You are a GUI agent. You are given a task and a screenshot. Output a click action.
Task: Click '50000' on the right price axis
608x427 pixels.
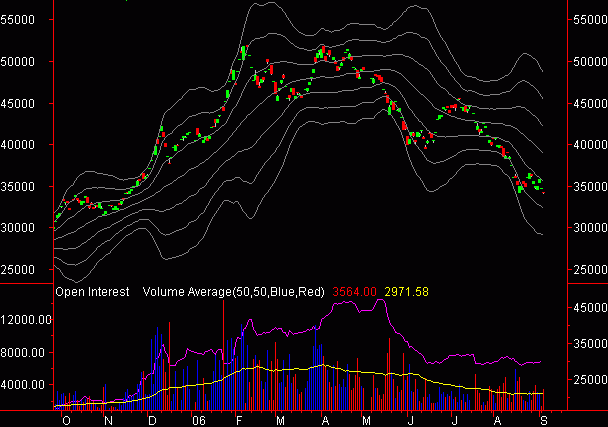(x=590, y=61)
